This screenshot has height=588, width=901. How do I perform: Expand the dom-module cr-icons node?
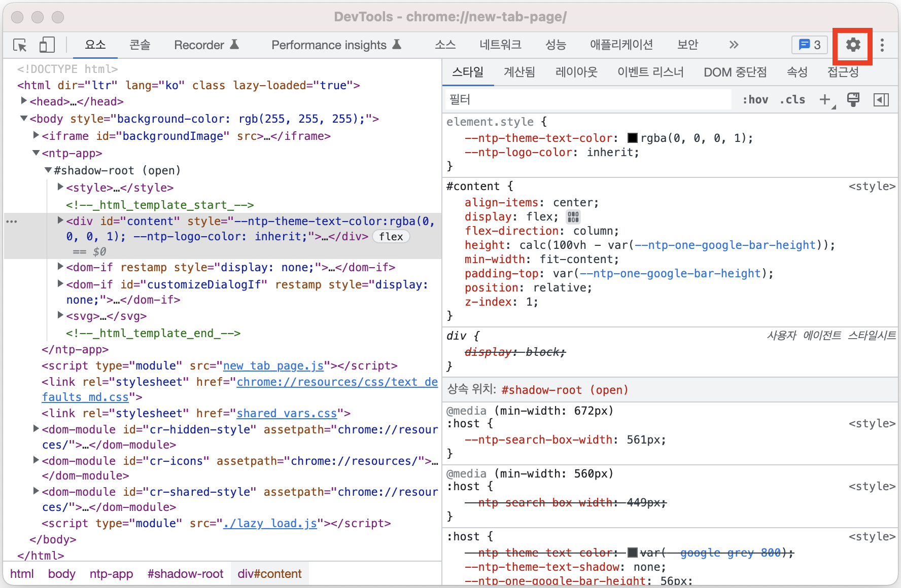coord(36,460)
